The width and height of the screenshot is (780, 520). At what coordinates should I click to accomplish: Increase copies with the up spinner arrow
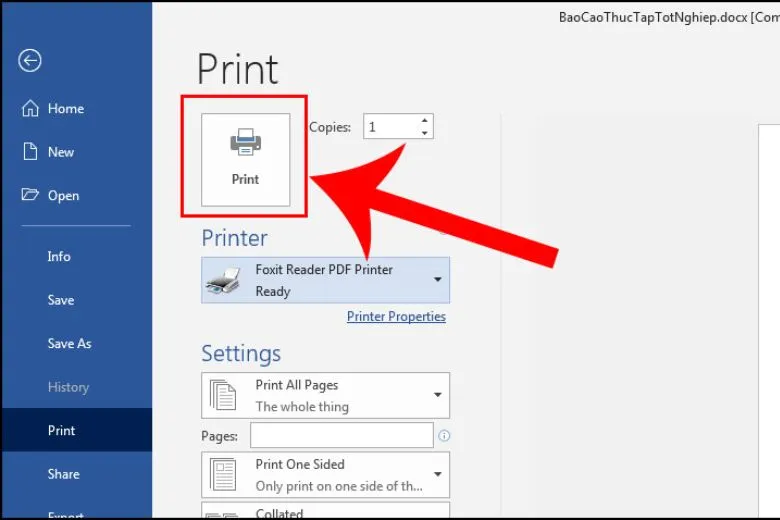424,120
